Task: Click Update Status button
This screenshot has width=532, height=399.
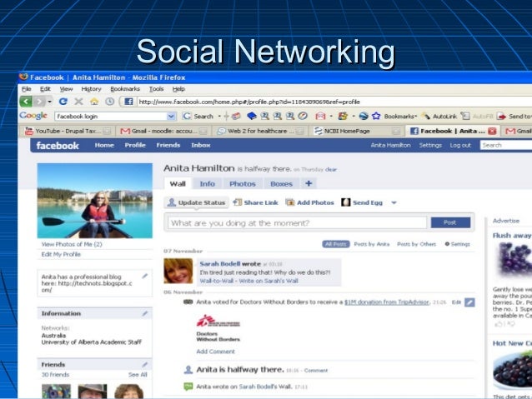Action: [197, 202]
